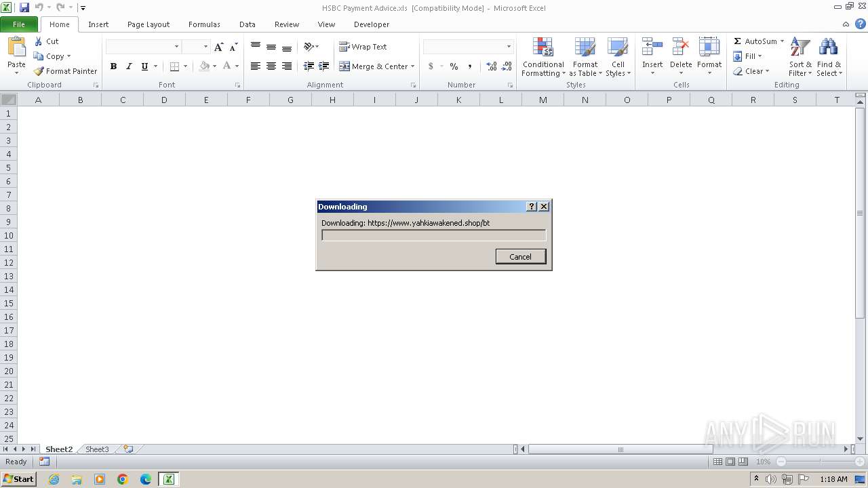
Task: Click the Insert Worksheet tab icon
Action: click(x=127, y=449)
